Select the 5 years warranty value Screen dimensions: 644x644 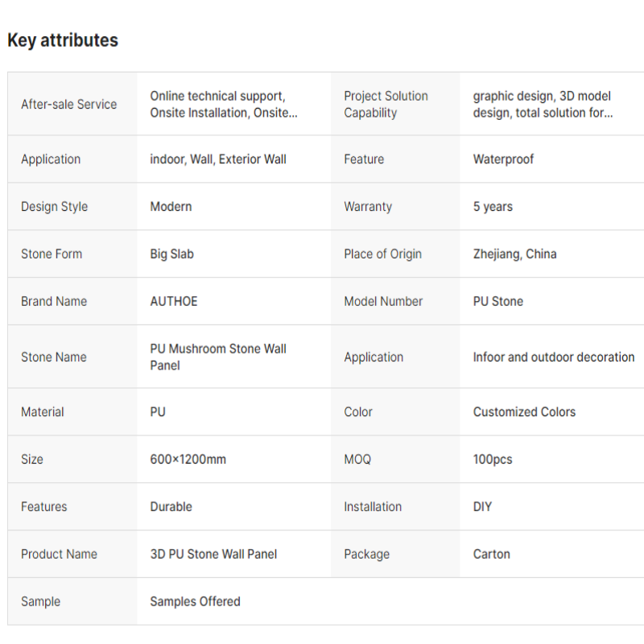[x=493, y=207]
